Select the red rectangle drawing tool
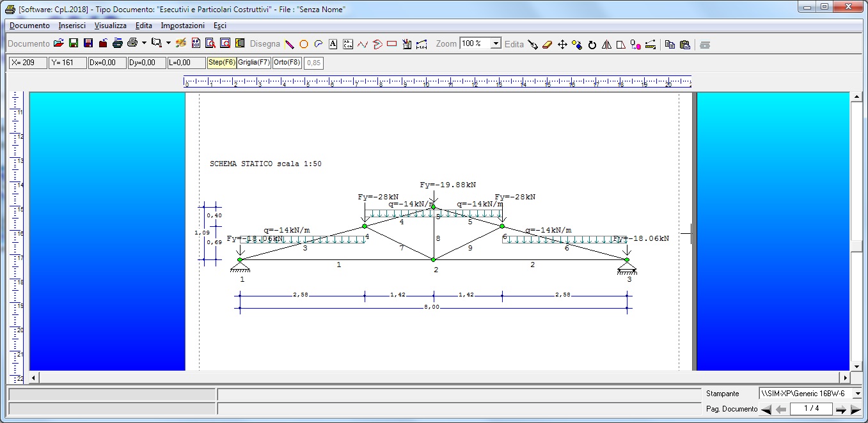Screen dimensions: 868x423 point(392,44)
